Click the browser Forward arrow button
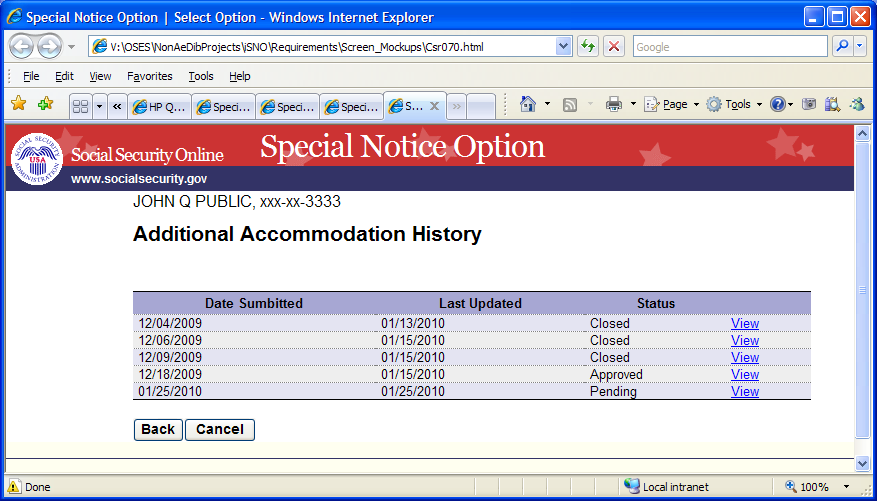 point(49,47)
